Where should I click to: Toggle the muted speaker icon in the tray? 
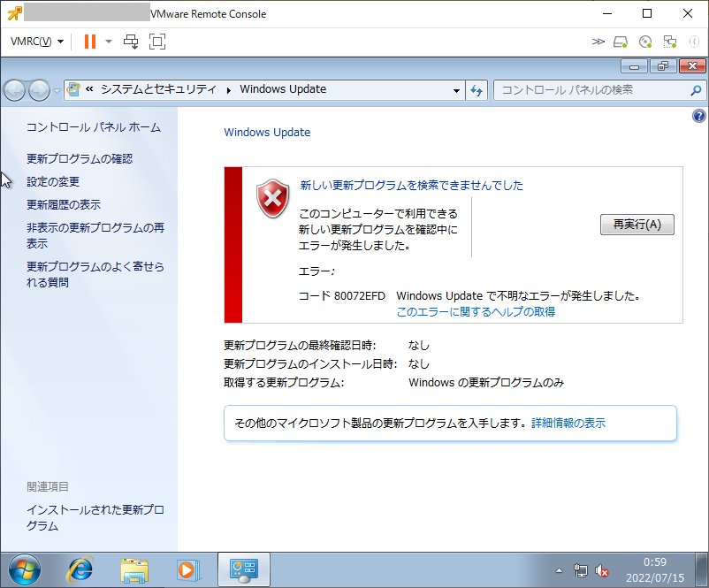(604, 571)
